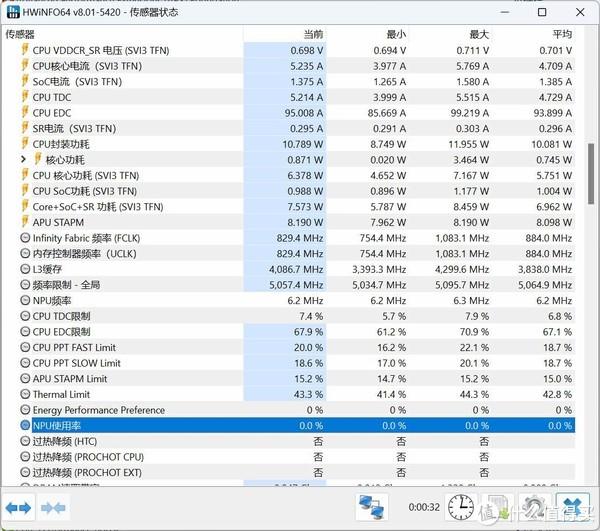Image resolution: width=600 pixels, height=531 pixels.
Task: Click maximum value 6.3 MHz
Action: click(471, 301)
